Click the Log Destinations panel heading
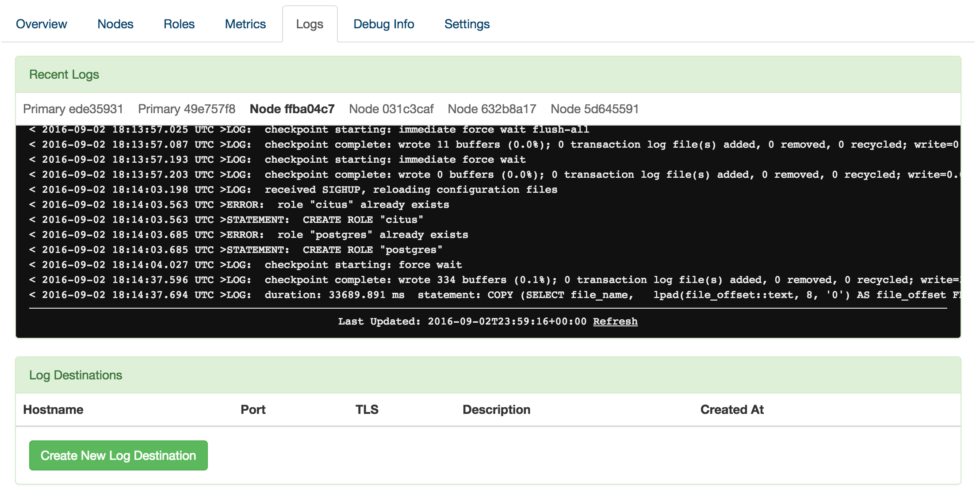Image resolution: width=980 pixels, height=497 pixels. pos(76,375)
